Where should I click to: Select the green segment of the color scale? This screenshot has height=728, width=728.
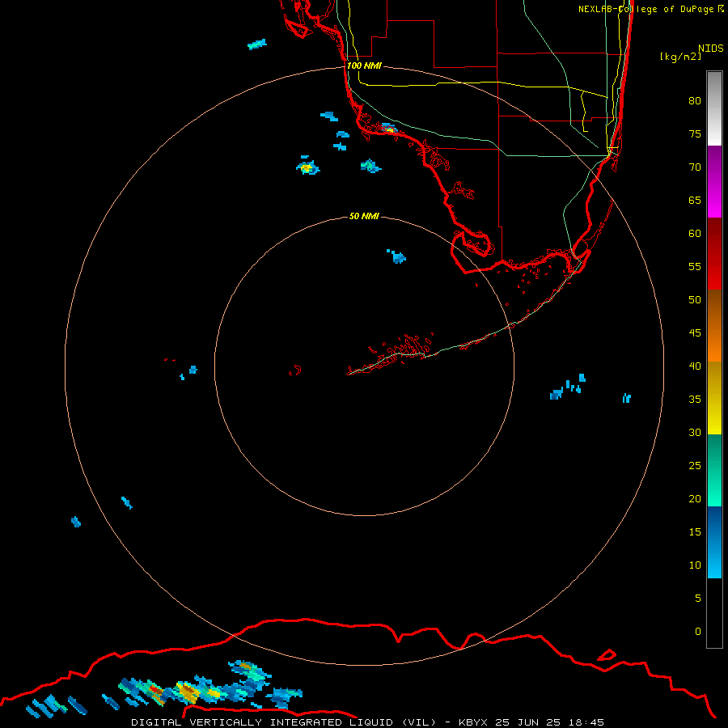[x=714, y=470]
